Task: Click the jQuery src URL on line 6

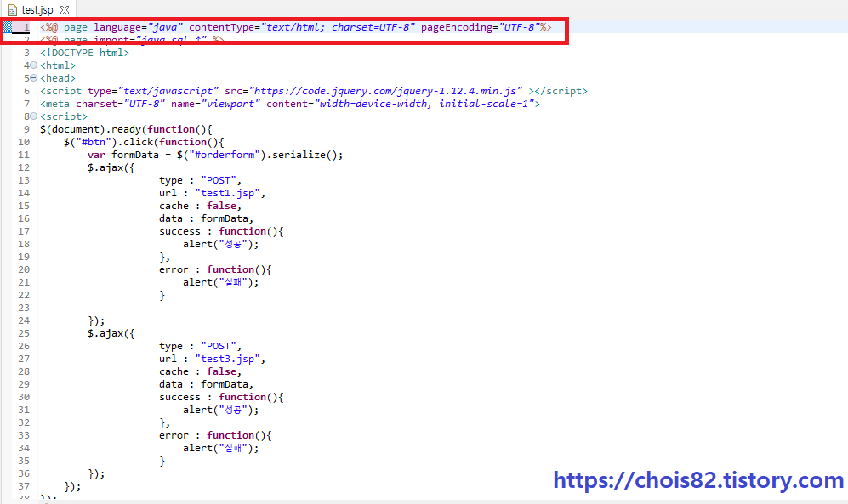Action: tap(385, 91)
